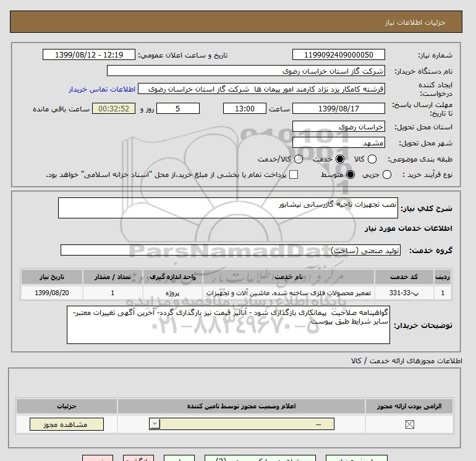Click the کد خدمت column header
Screen dimensions: 476x461
(x=404, y=277)
